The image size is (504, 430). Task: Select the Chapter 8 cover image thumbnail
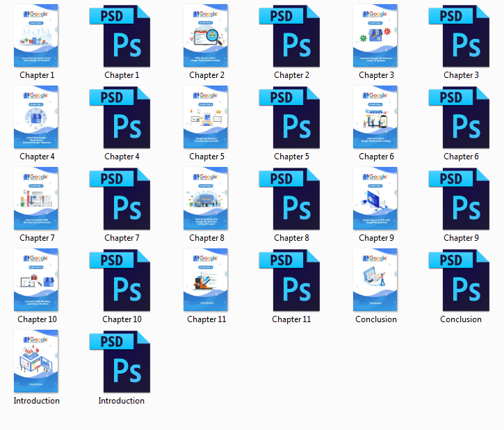[206, 199]
